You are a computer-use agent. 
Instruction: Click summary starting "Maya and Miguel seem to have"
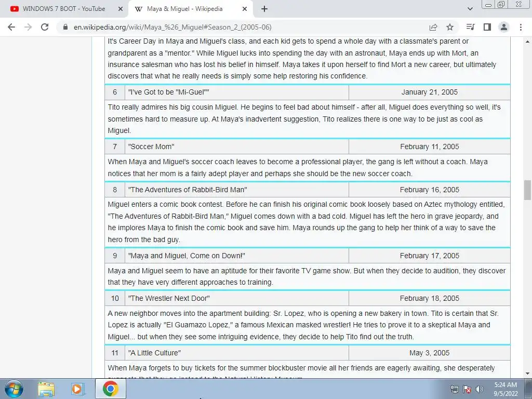click(308, 276)
